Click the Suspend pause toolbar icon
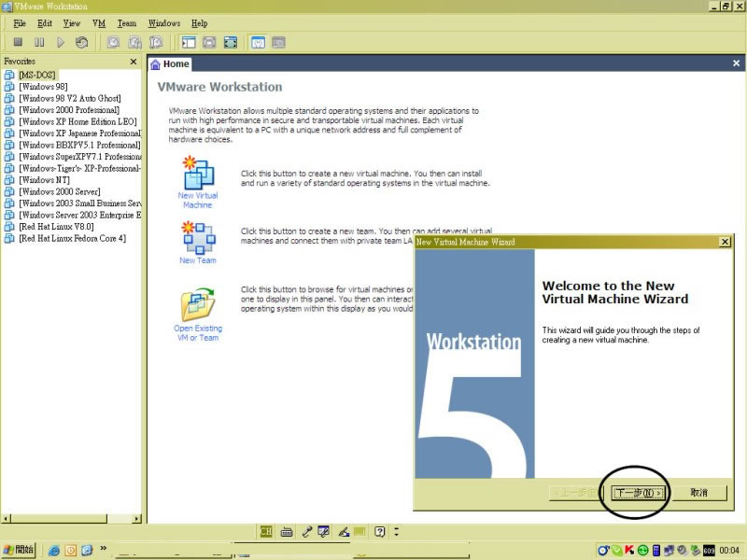 point(39,42)
